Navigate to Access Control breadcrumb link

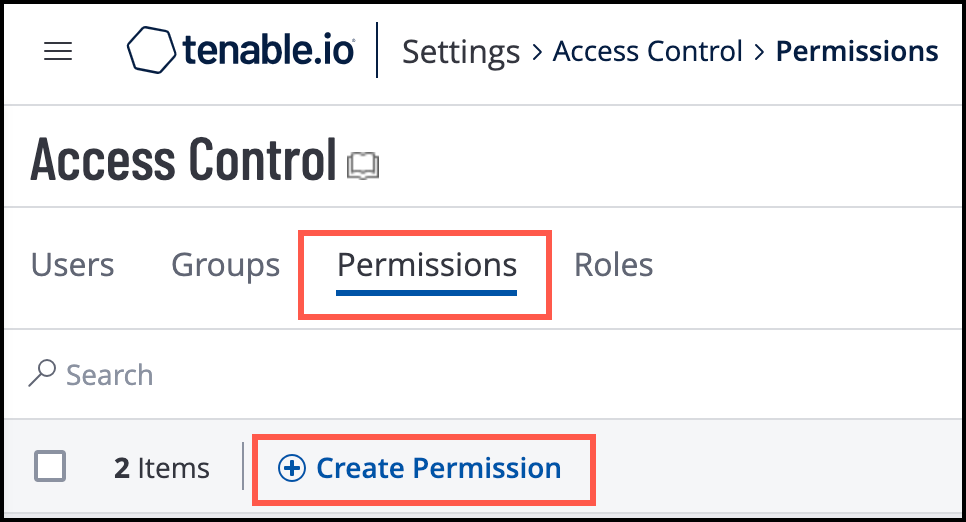[x=648, y=51]
